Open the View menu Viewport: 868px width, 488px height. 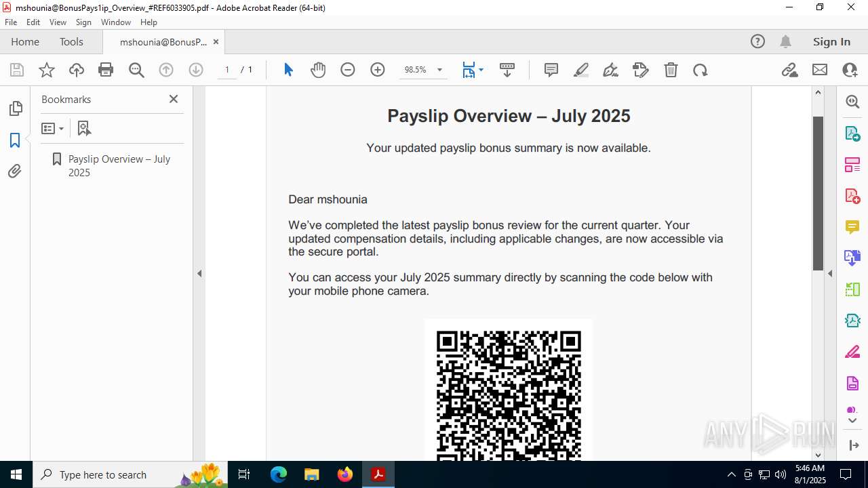tap(58, 22)
